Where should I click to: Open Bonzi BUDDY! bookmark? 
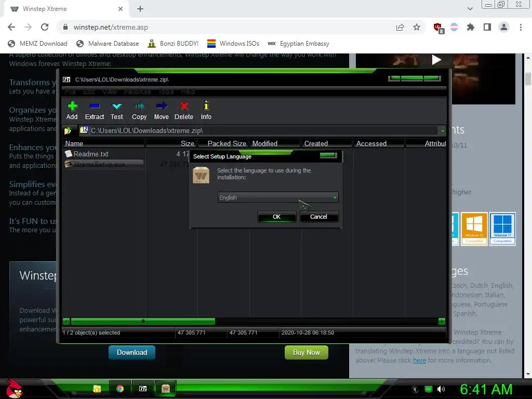point(173,44)
